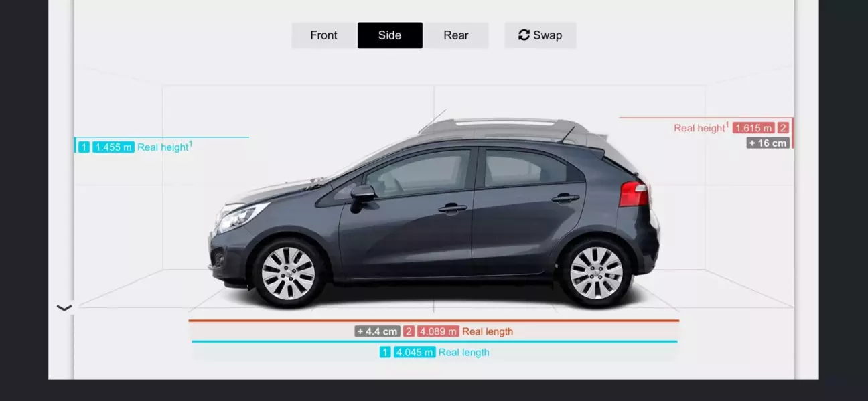
Task: Select the Side view tab
Action: click(x=390, y=35)
